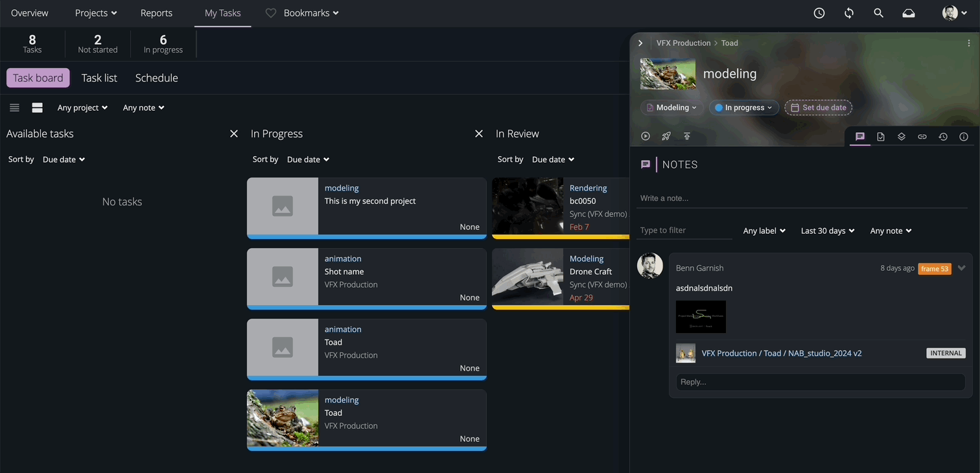The image size is (980, 473).
Task: Open the Projects menu
Action: (95, 12)
